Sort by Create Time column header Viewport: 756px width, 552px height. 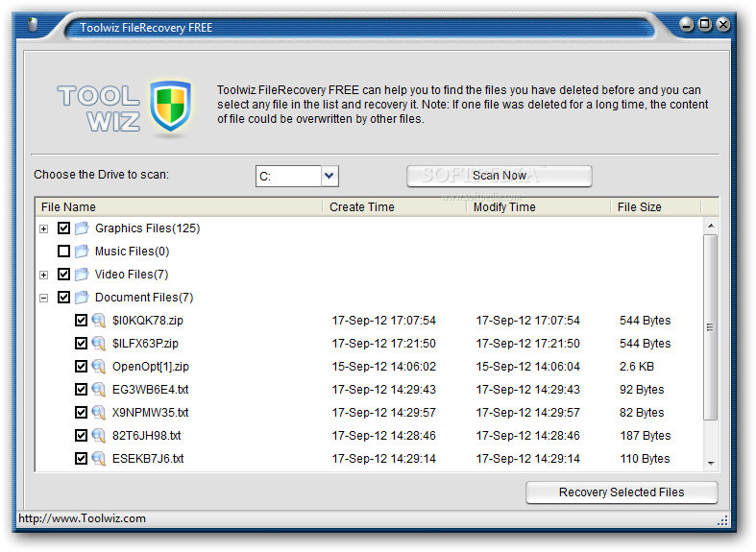click(394, 207)
